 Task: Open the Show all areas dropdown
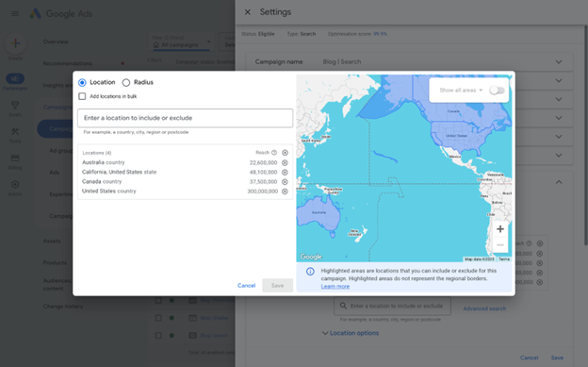tap(461, 91)
